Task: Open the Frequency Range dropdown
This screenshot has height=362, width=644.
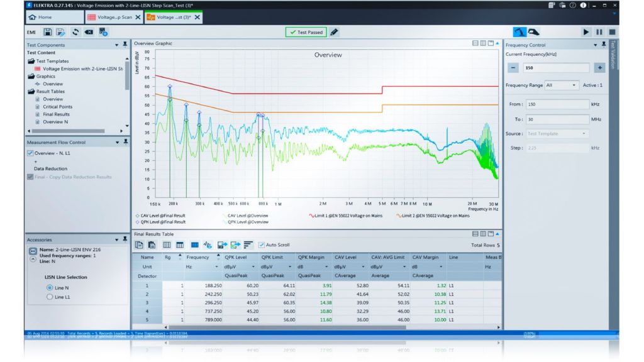Action: (x=562, y=85)
